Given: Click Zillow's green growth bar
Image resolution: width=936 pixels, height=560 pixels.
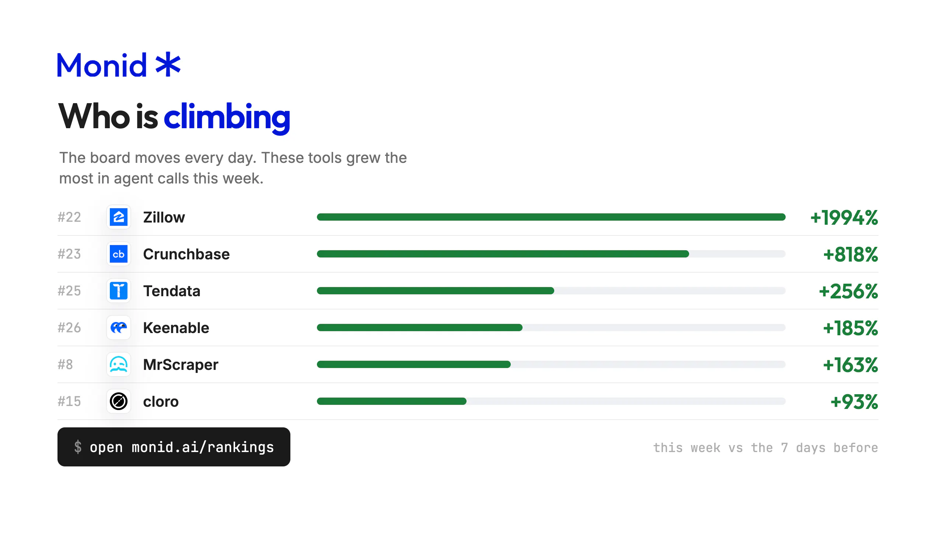Looking at the screenshot, I should tap(551, 217).
